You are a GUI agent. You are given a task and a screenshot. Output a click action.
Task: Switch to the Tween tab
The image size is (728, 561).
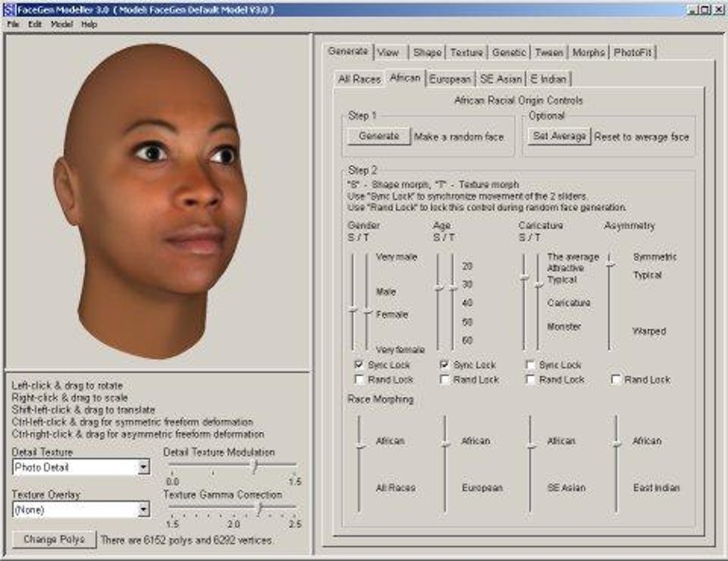pos(549,53)
